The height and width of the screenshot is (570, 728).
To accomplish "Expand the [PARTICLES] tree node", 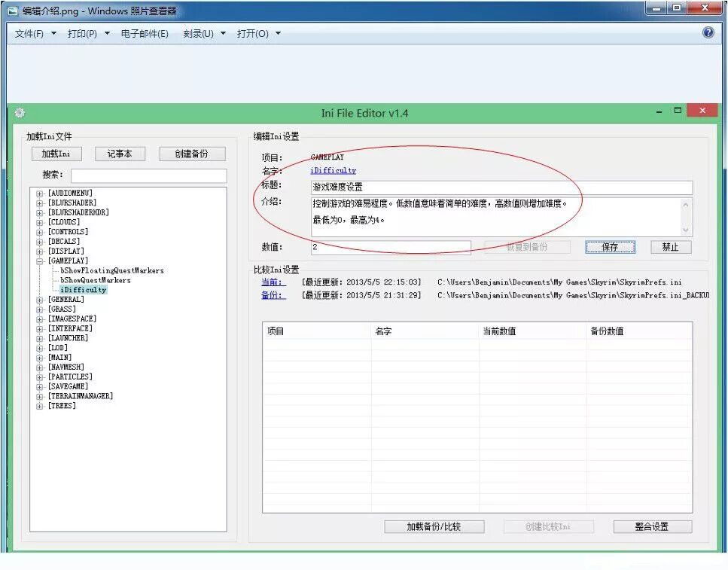I will 39,376.
